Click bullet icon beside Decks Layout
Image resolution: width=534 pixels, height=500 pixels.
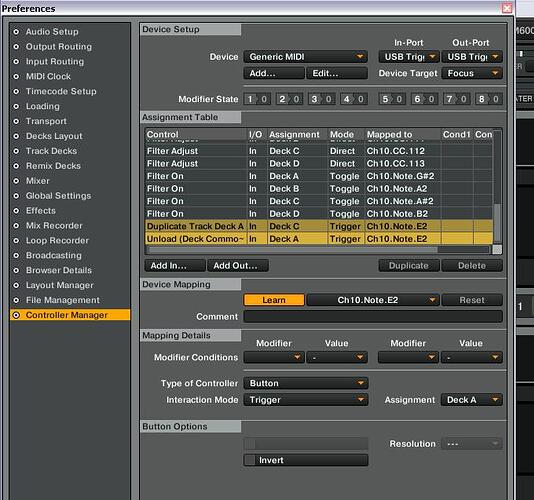click(16, 136)
